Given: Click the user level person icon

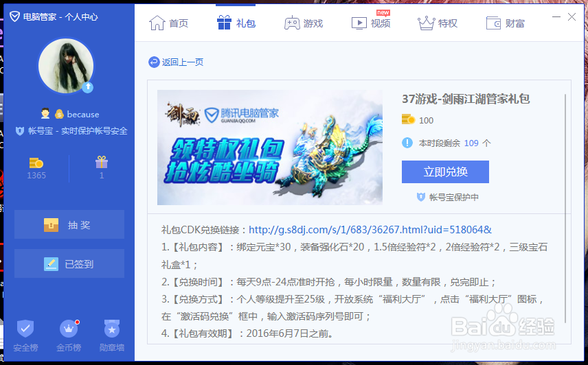Looking at the screenshot, I should pyautogui.click(x=45, y=113).
